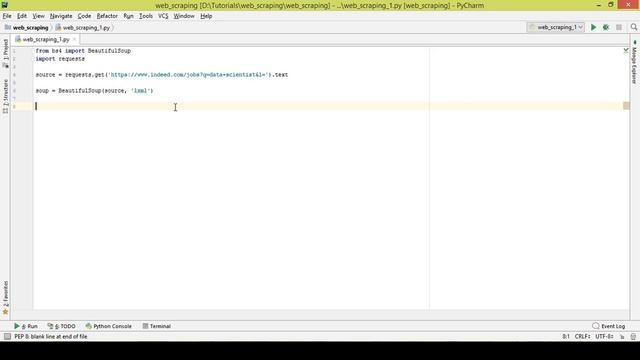
Task: Open the Run tool window
Action: (x=26, y=326)
